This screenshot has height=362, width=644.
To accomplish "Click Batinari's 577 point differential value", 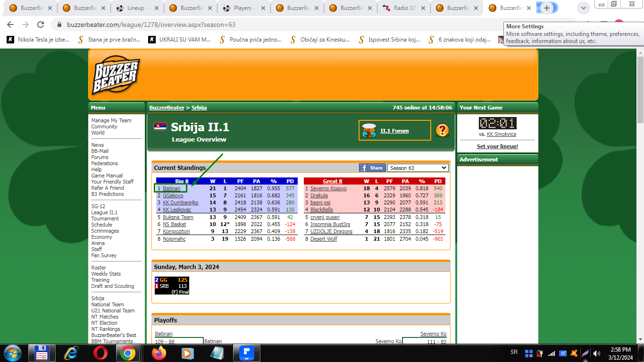I will point(290,188).
